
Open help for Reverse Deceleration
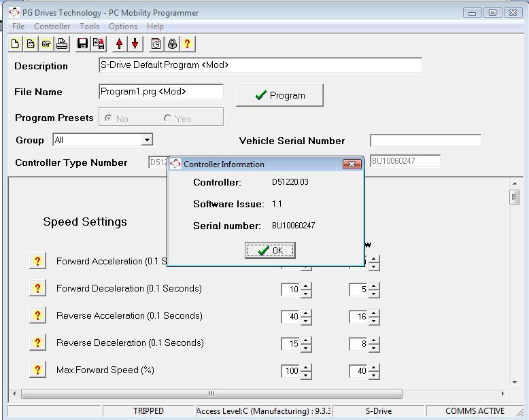(37, 343)
